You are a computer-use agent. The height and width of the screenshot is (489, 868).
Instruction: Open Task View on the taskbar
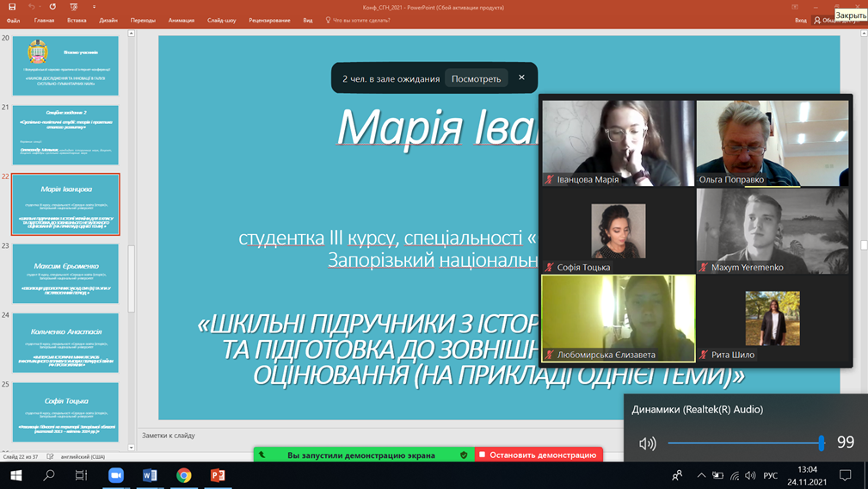[x=82, y=475]
